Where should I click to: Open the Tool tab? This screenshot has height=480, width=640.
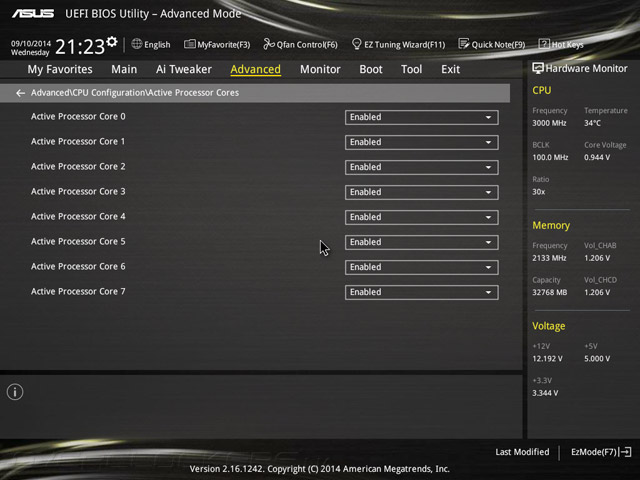(x=411, y=69)
